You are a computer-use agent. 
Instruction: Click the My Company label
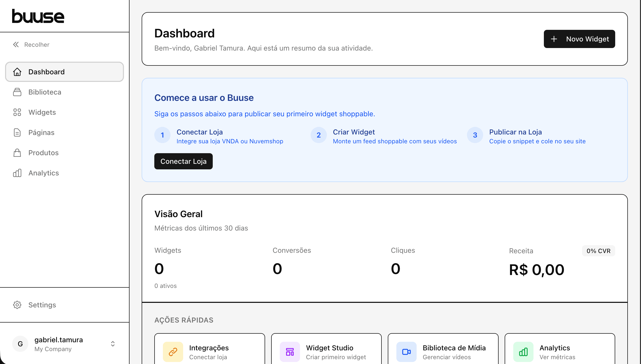tap(53, 349)
